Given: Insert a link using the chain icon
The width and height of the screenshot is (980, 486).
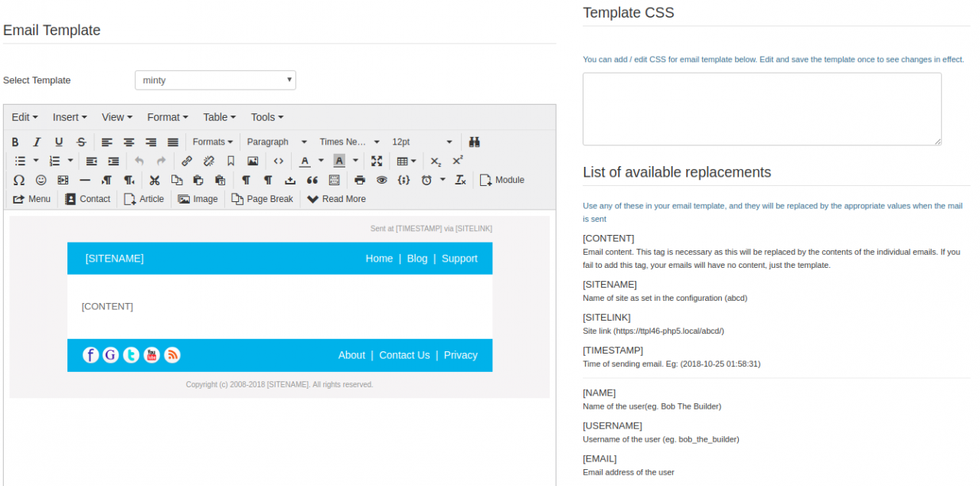Looking at the screenshot, I should point(187,161).
